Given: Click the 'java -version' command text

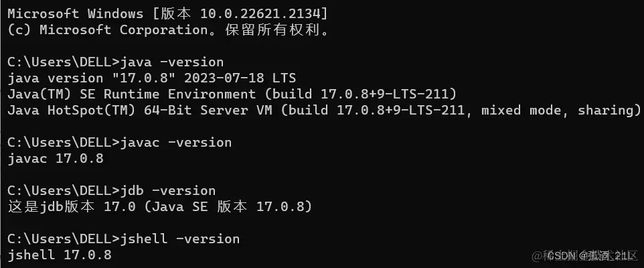Looking at the screenshot, I should click(x=171, y=62).
